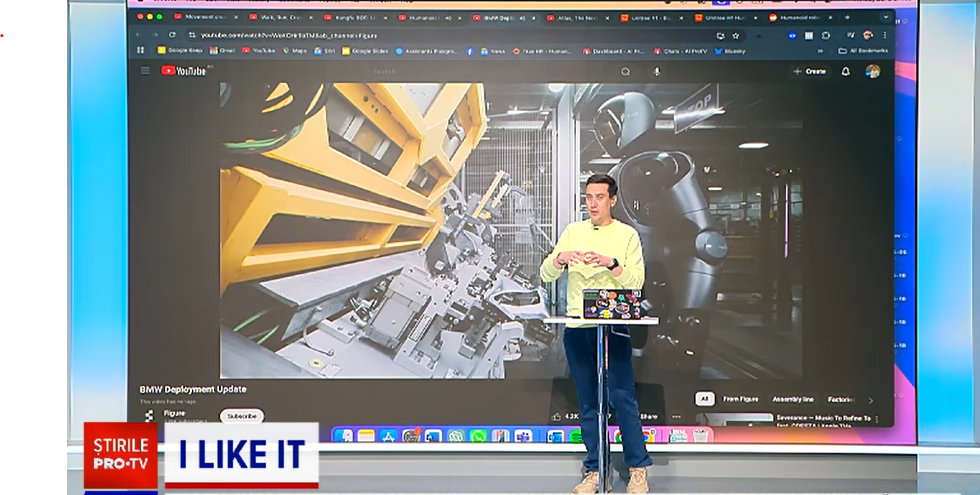The width and height of the screenshot is (980, 495).
Task: Open Gmail from the bookmarks bar
Action: point(222,51)
